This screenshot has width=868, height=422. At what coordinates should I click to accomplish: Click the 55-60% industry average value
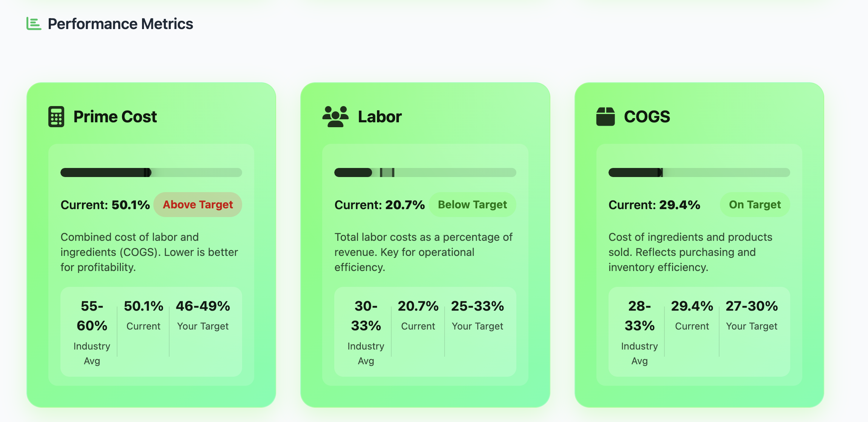92,316
